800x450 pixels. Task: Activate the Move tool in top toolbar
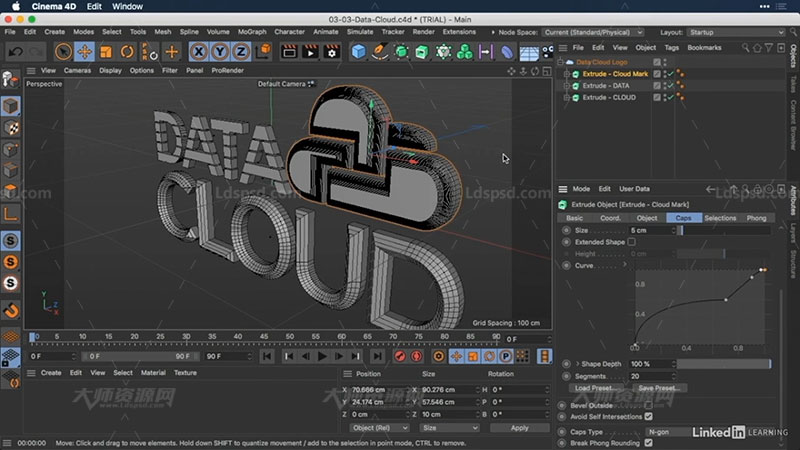point(85,52)
